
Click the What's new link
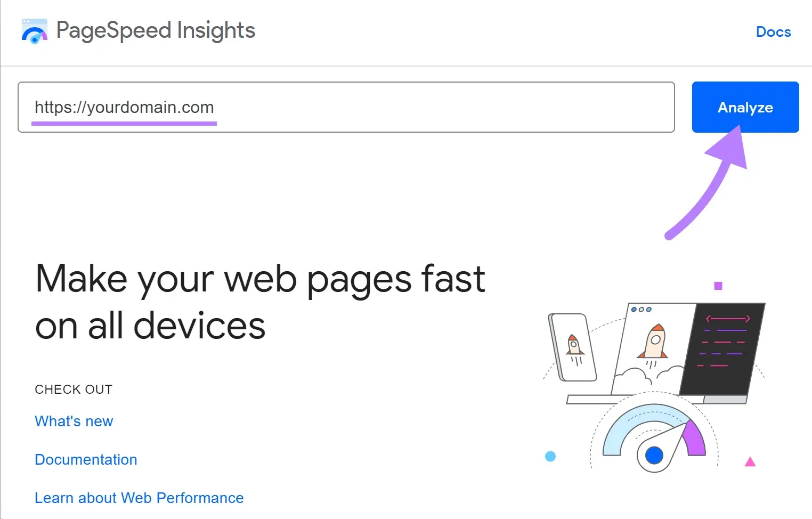coord(74,421)
